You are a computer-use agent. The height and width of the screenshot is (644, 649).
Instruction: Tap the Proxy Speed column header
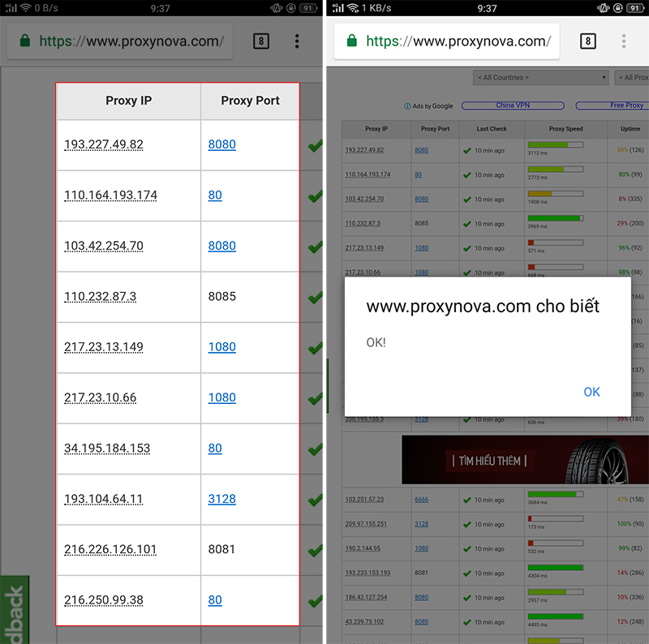coord(565,129)
